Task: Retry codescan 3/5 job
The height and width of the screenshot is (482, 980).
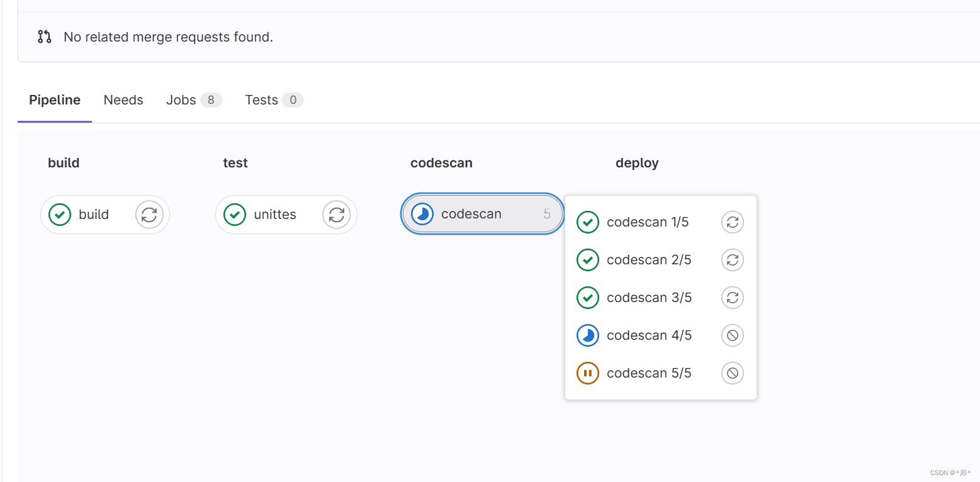Action: (732, 297)
